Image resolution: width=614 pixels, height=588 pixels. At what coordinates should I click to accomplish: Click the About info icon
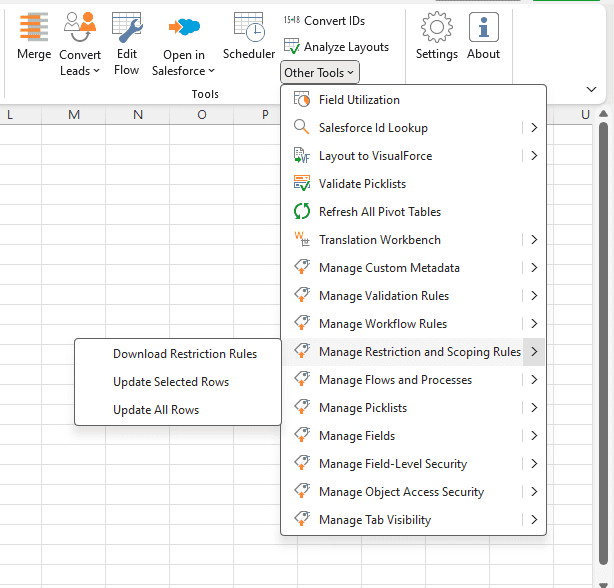[x=483, y=38]
